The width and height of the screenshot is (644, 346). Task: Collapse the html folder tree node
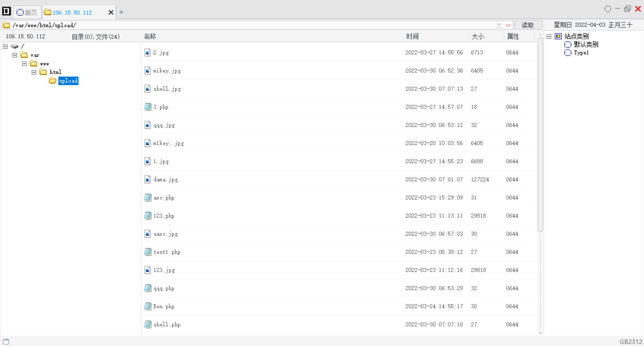click(34, 72)
